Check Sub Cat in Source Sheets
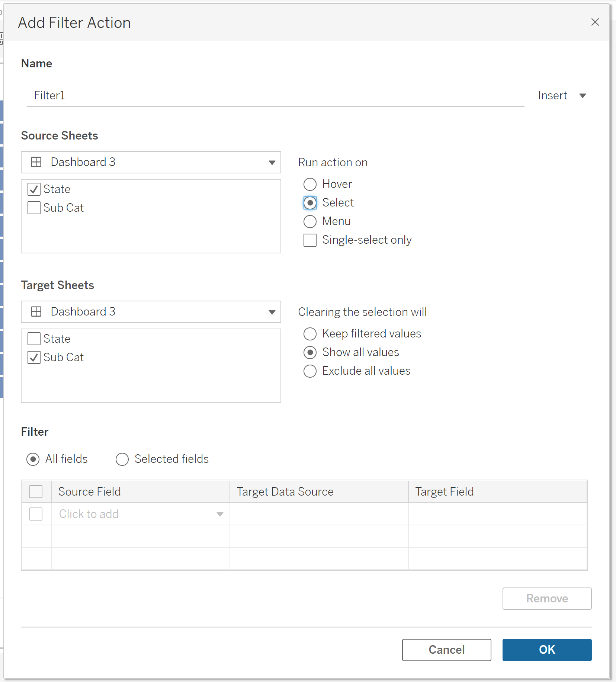Screen dimensions: 616x682 [34, 208]
